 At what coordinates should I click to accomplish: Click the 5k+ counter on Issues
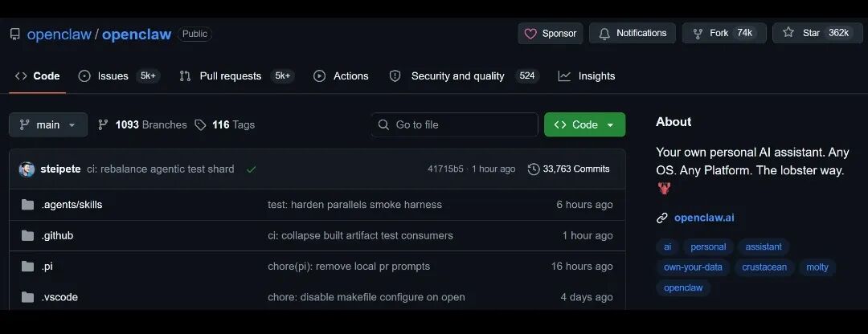[x=148, y=76]
